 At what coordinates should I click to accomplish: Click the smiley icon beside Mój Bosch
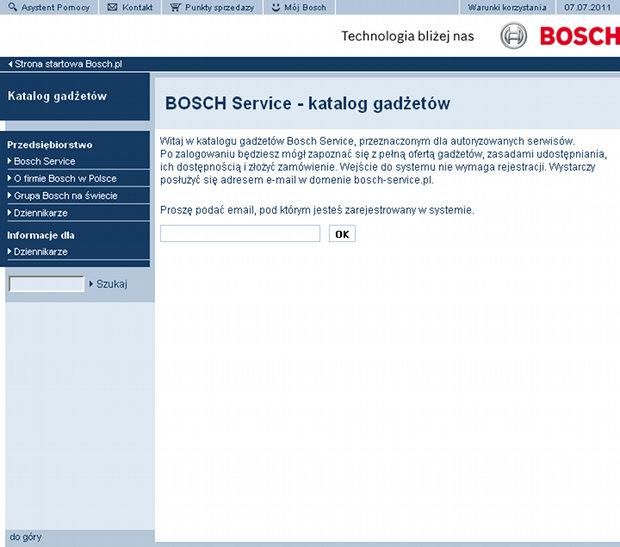(x=276, y=7)
